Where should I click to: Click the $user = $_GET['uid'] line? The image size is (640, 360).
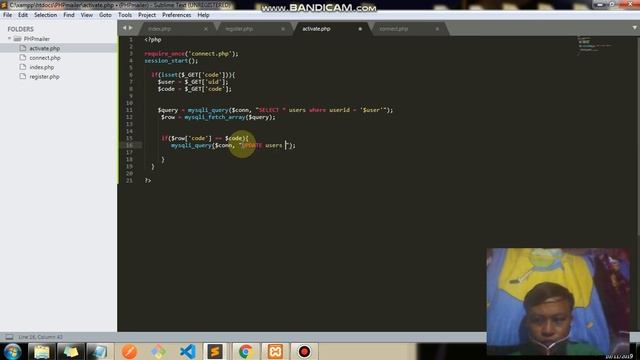tap(193, 82)
